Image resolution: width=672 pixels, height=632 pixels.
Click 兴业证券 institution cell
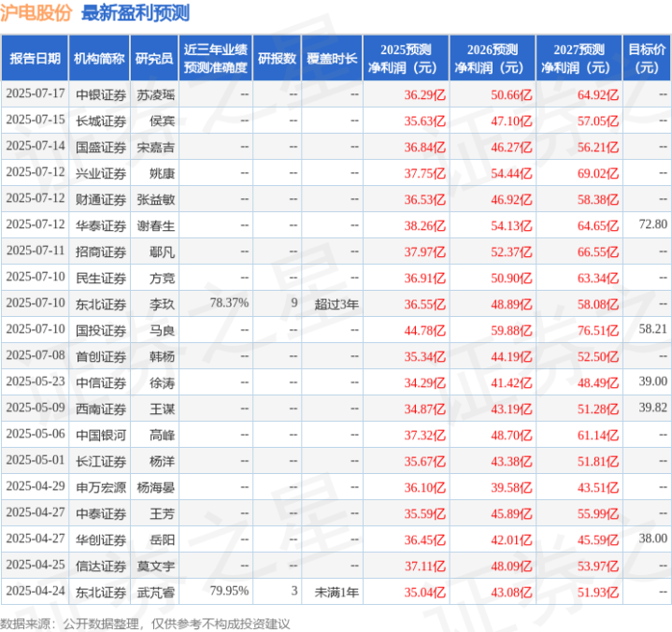pyautogui.click(x=101, y=173)
